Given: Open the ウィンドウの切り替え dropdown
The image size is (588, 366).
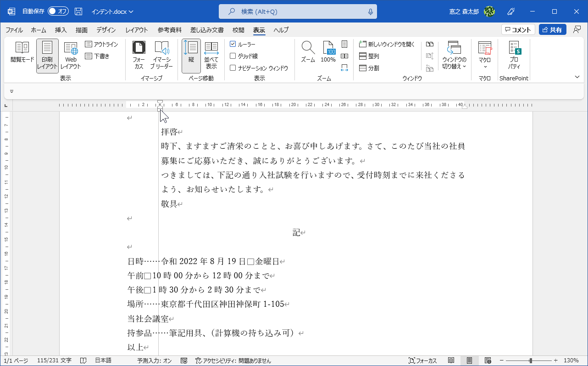Looking at the screenshot, I should pyautogui.click(x=454, y=56).
